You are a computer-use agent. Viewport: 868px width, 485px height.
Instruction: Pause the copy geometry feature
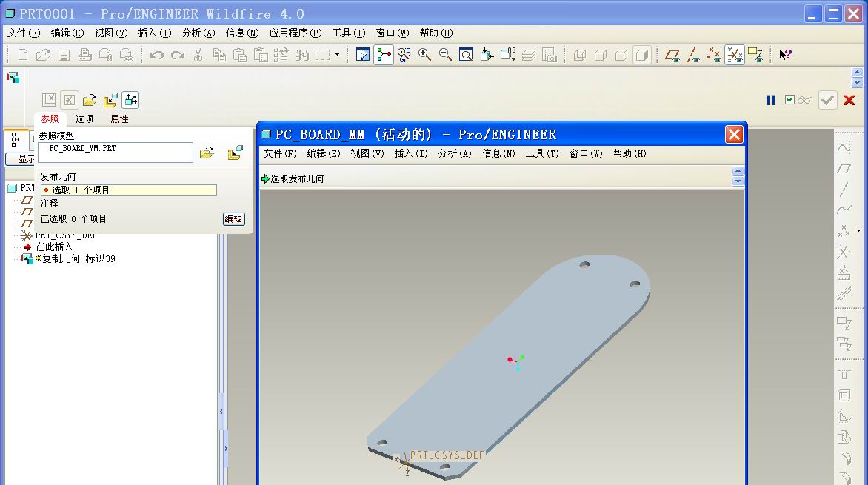pyautogui.click(x=770, y=100)
